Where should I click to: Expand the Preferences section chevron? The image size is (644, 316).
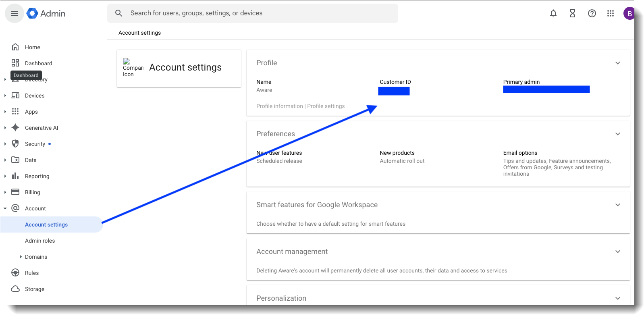click(617, 134)
